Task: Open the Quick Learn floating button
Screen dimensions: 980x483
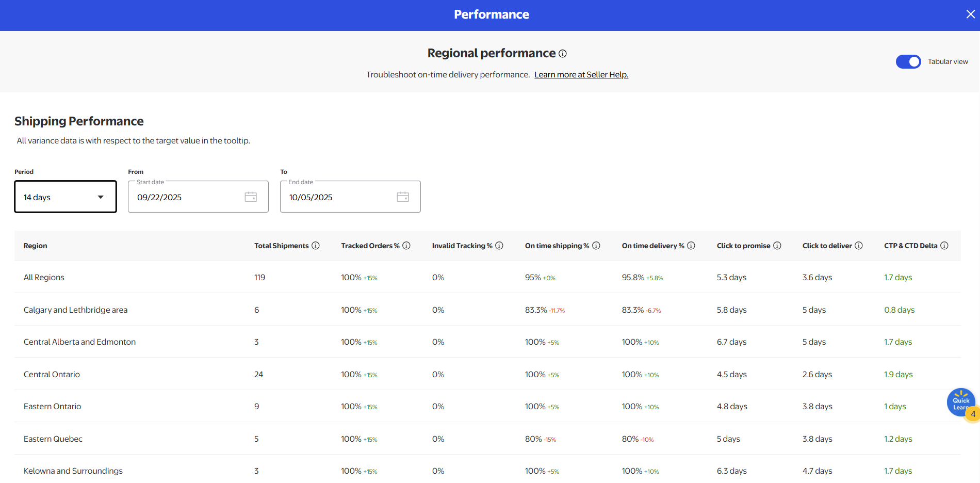Action: point(960,402)
